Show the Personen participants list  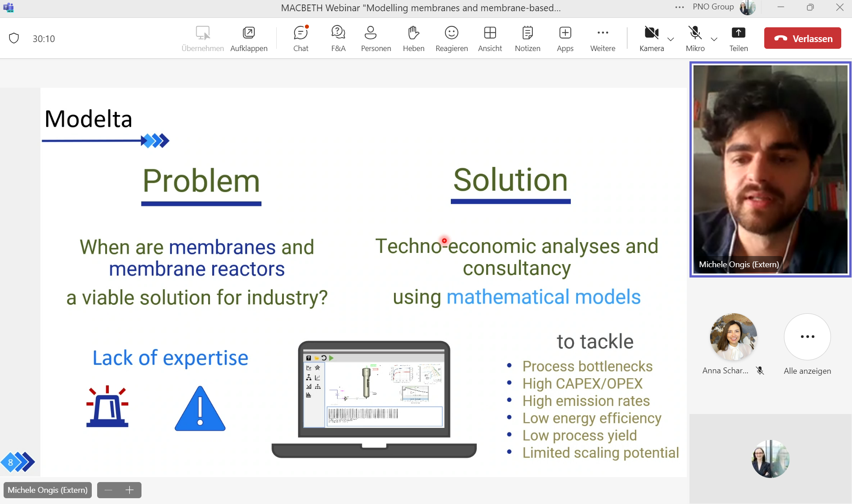376,38
